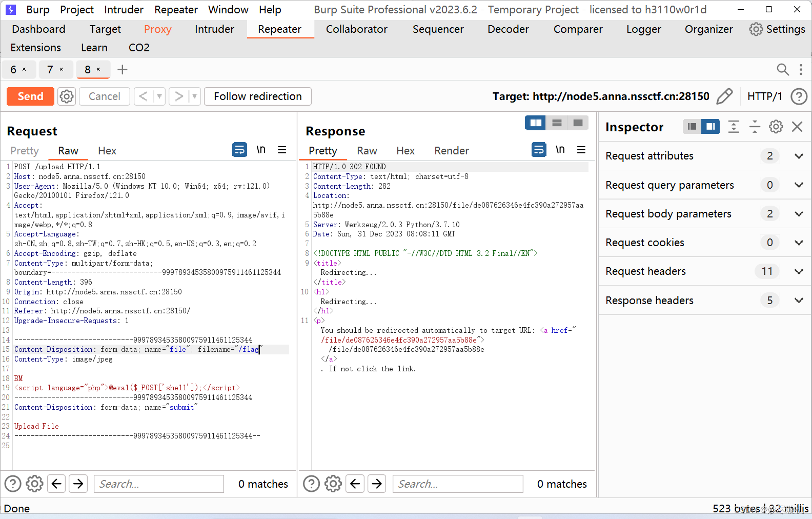Open Response search help icon
Image resolution: width=812 pixels, height=519 pixels.
tap(312, 484)
